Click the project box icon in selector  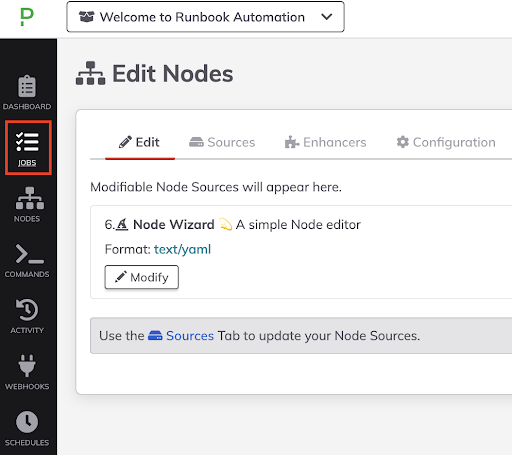coord(86,17)
